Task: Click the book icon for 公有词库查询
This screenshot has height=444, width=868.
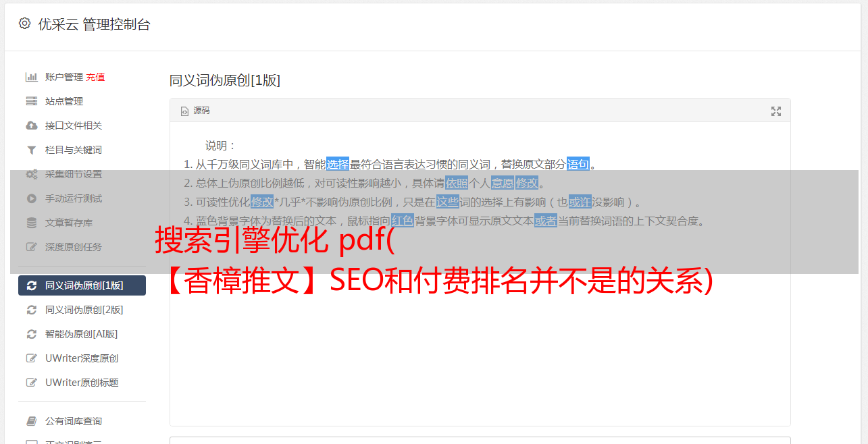Action: pyautogui.click(x=31, y=421)
